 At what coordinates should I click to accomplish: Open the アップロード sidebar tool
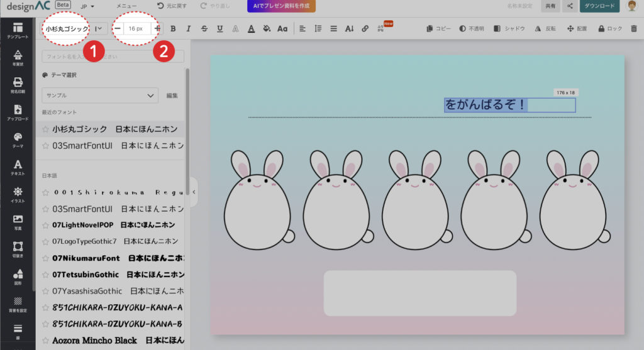point(18,111)
